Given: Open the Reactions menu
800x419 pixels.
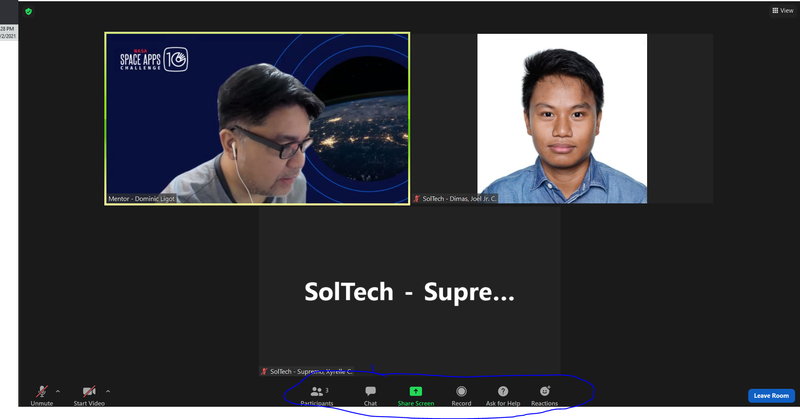Looking at the screenshot, I should [544, 396].
